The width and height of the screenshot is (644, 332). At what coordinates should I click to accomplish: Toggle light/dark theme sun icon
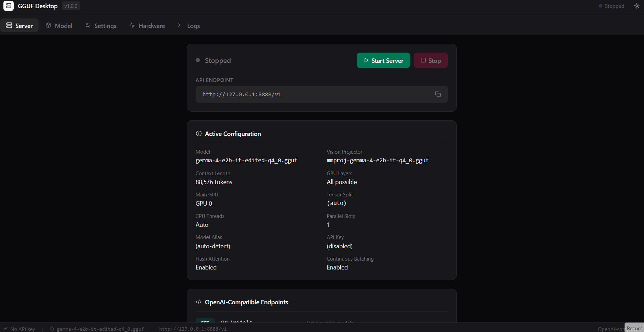636,6
